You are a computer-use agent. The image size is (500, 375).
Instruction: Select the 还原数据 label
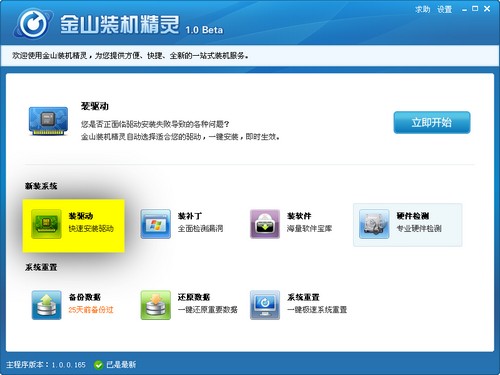coord(194,297)
